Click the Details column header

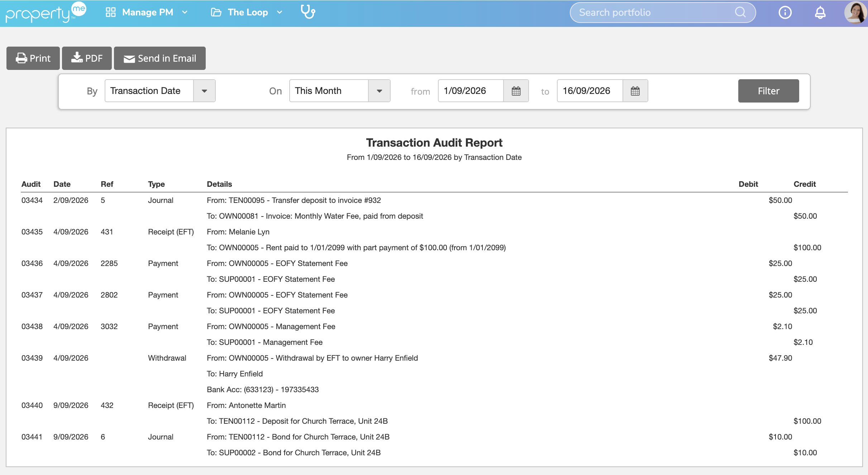219,184
